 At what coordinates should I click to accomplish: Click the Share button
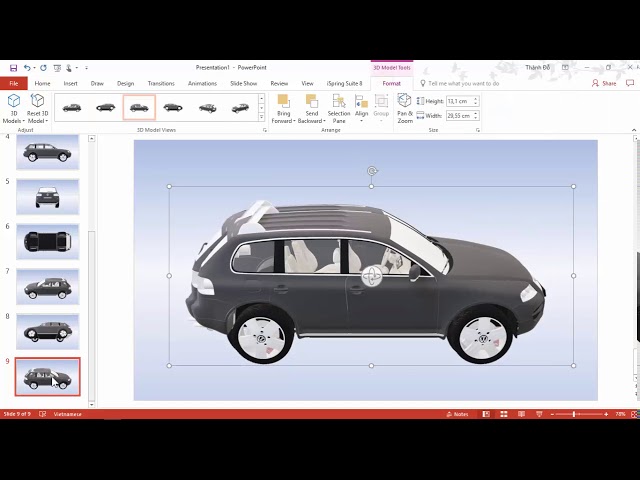click(x=604, y=84)
